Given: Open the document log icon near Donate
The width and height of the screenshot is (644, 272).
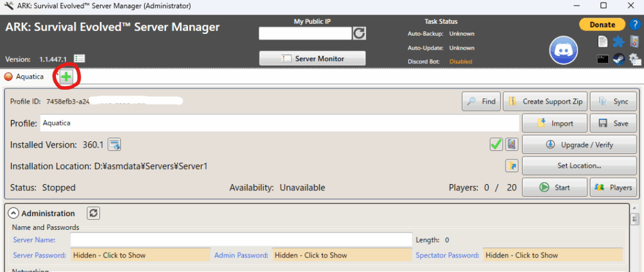Looking at the screenshot, I should point(602,41).
